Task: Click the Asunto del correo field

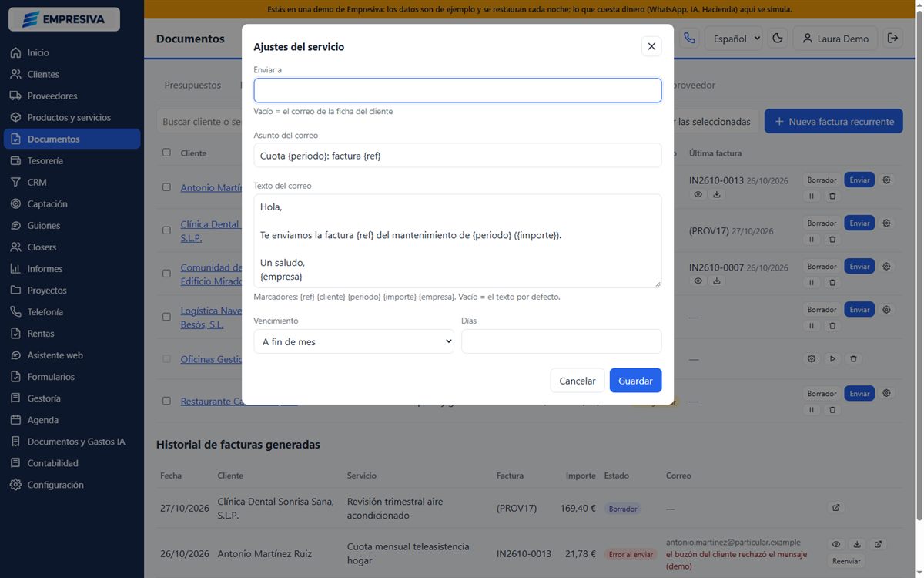Action: point(457,156)
